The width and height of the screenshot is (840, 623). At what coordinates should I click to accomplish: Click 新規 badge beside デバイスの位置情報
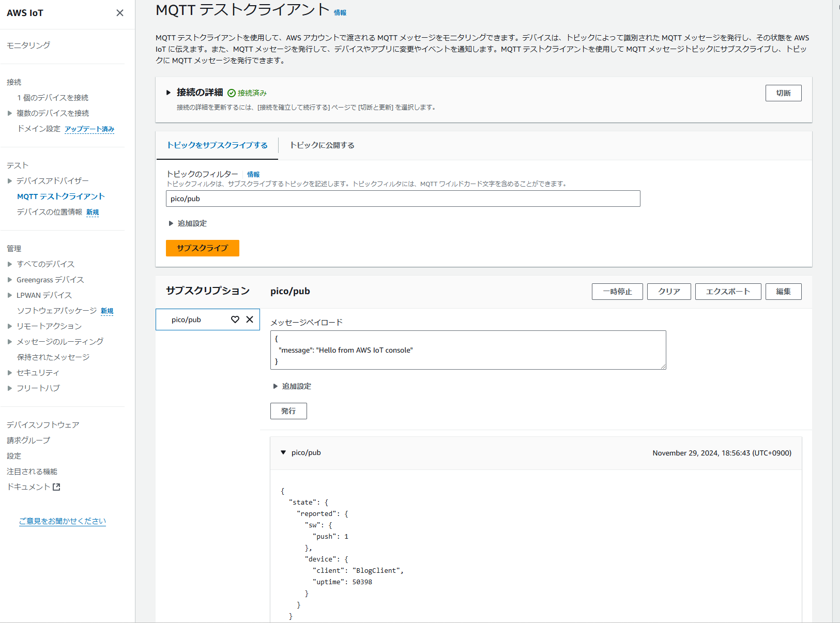(93, 212)
